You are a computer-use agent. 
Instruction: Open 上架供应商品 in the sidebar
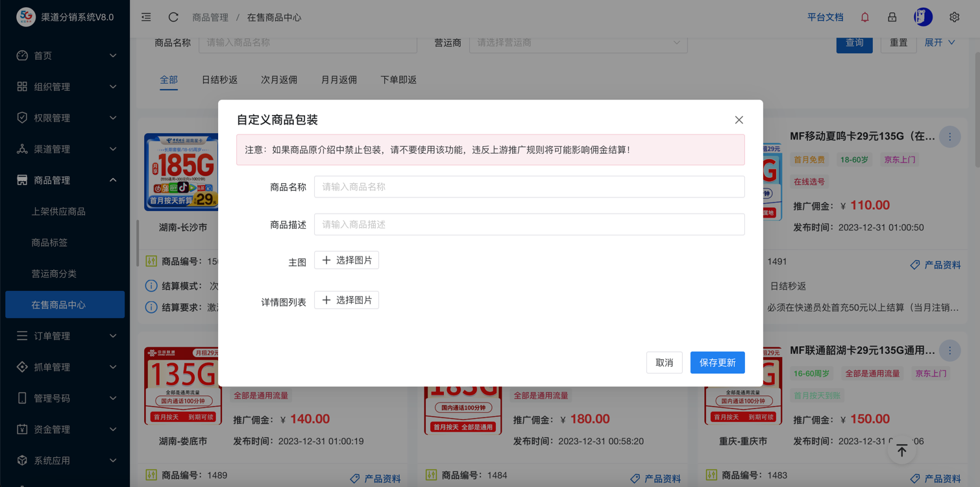58,212
